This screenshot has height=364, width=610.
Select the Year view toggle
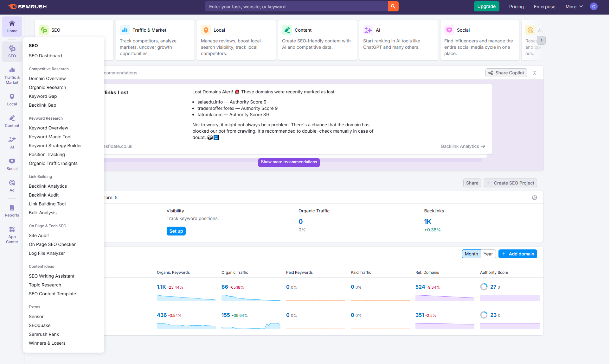488,254
